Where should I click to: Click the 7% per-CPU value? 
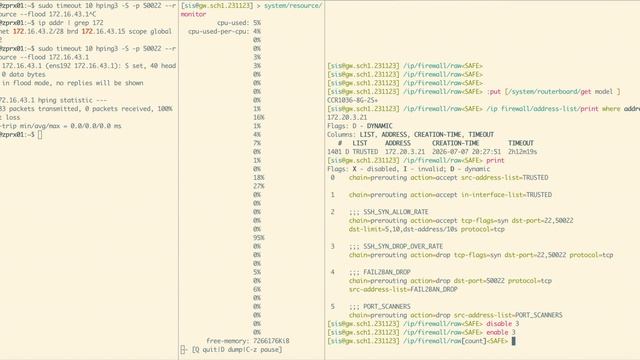pyautogui.click(x=257, y=143)
